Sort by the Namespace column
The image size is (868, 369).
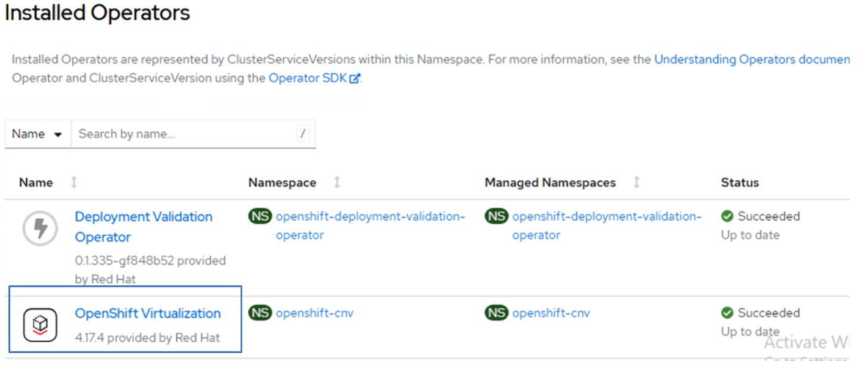[337, 183]
